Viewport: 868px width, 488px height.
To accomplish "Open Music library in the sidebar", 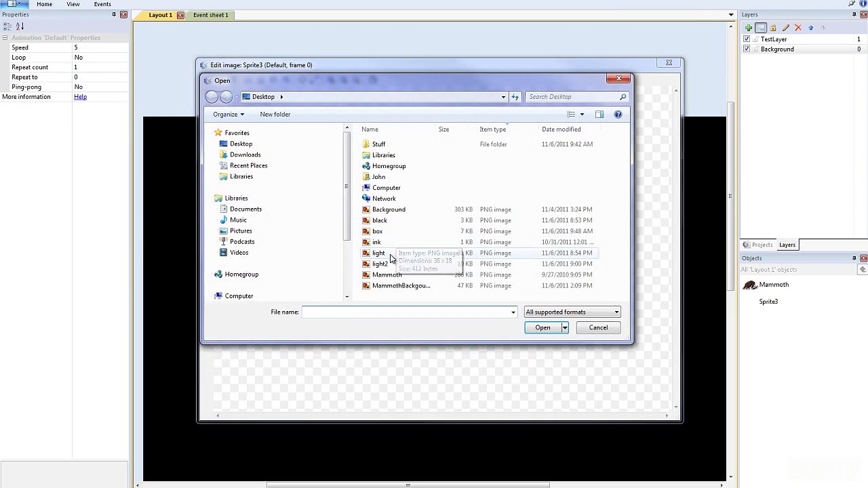I will click(238, 220).
